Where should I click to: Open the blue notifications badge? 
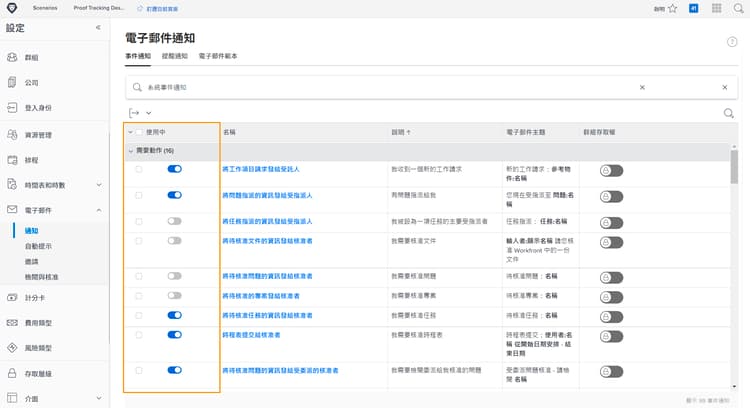coord(694,8)
